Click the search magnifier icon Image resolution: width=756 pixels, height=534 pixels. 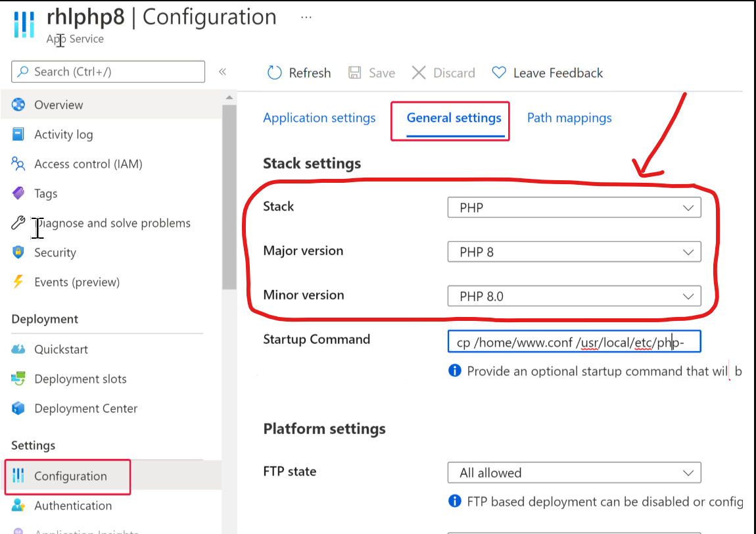pyautogui.click(x=22, y=72)
